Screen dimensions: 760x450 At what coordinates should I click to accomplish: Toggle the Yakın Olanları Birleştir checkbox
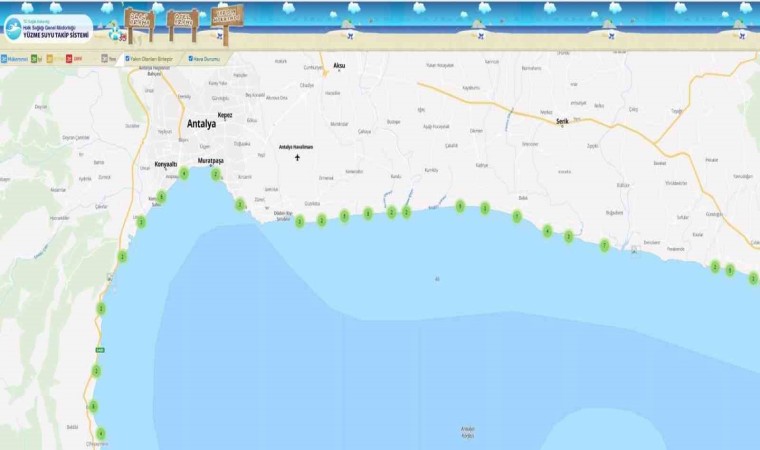pos(127,58)
